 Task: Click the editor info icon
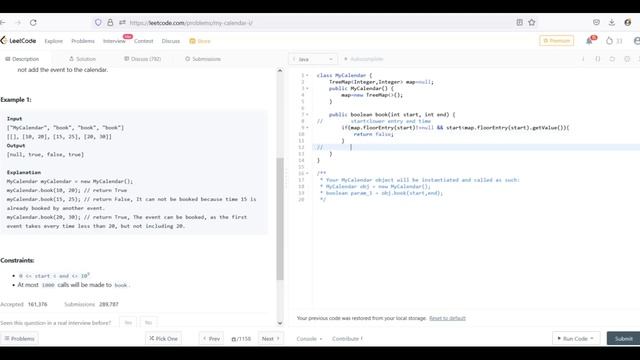pos(583,59)
